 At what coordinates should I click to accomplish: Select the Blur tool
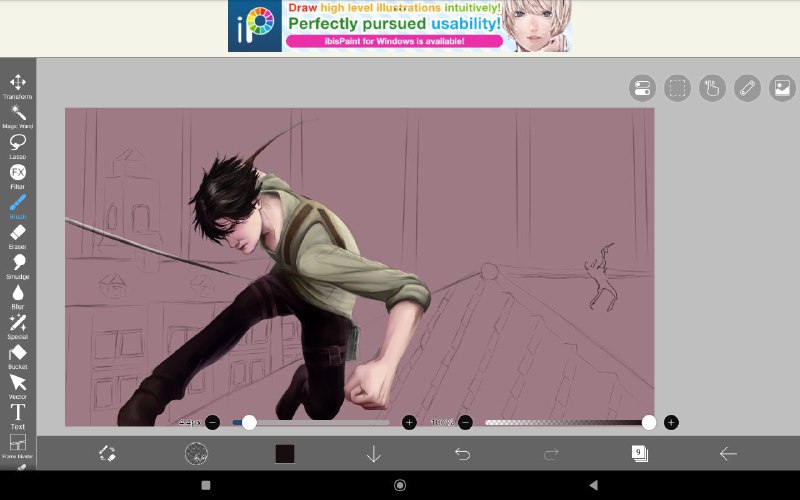coord(18,297)
